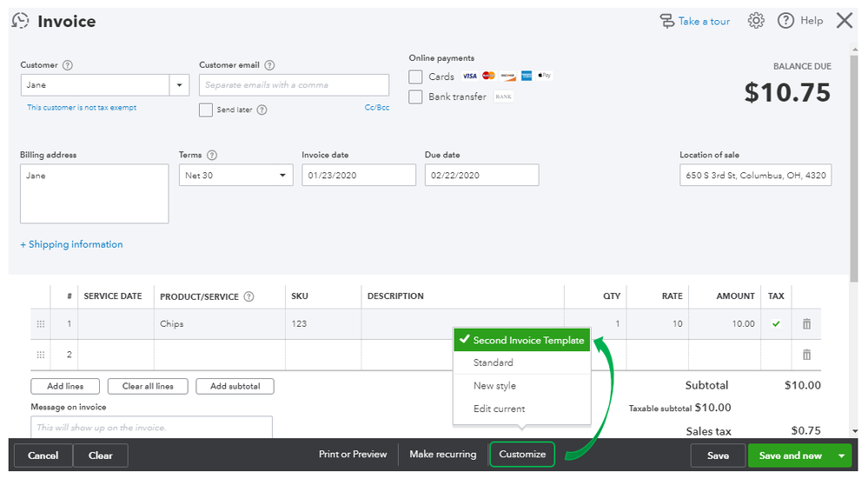This screenshot has width=868, height=479.
Task: Click the help icon beside Customer label
Action: pos(68,65)
